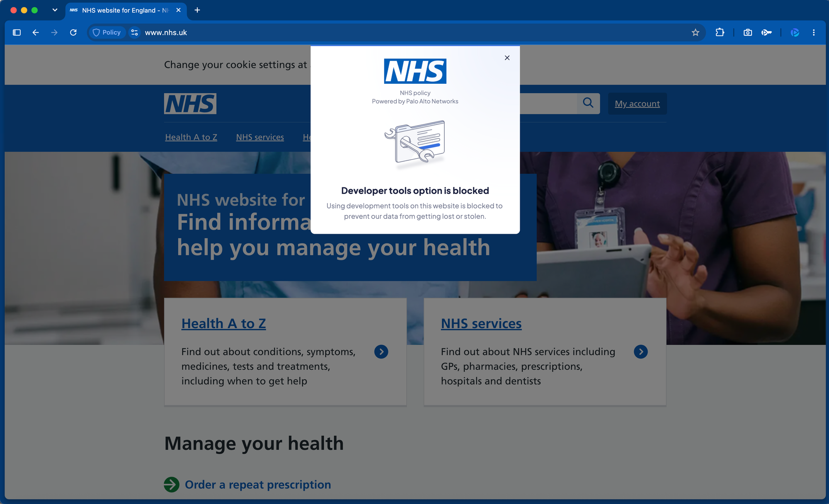Open the browser profile icon

795,32
